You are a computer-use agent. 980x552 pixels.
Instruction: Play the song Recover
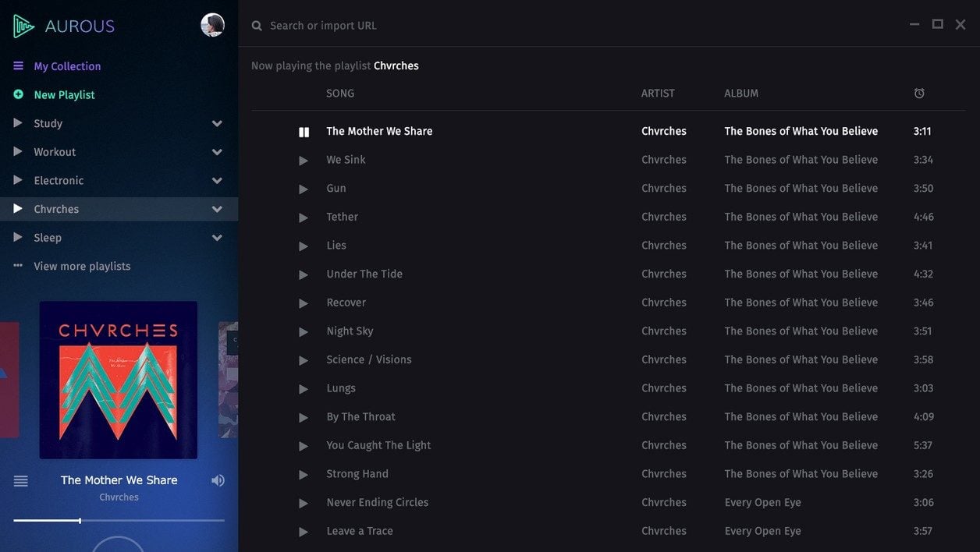(x=304, y=303)
